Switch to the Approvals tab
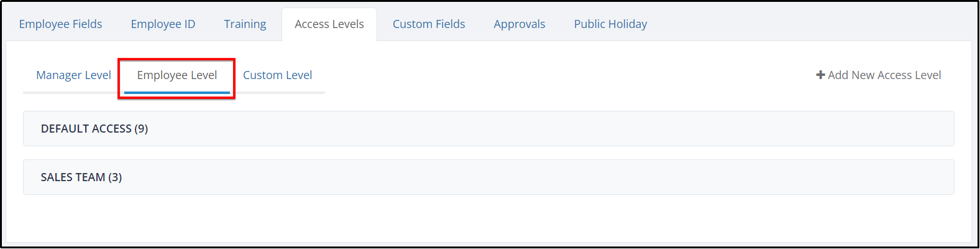The height and width of the screenshot is (249, 980). [x=520, y=24]
